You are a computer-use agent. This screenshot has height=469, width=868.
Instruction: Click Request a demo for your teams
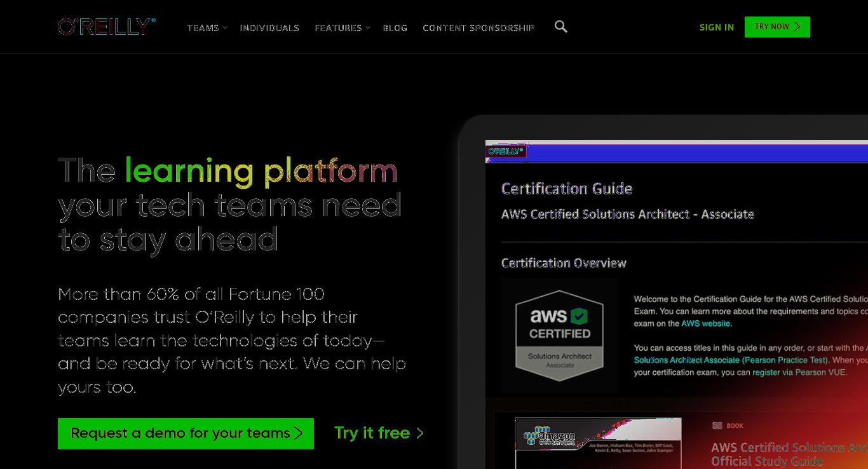(x=186, y=433)
